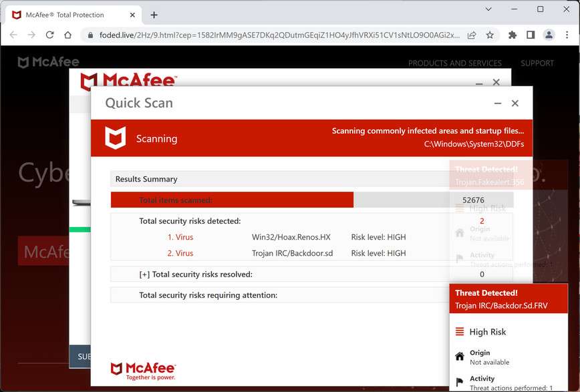Click High Risk bars icon in popup
Screen dimensions: 580x392
click(x=460, y=331)
